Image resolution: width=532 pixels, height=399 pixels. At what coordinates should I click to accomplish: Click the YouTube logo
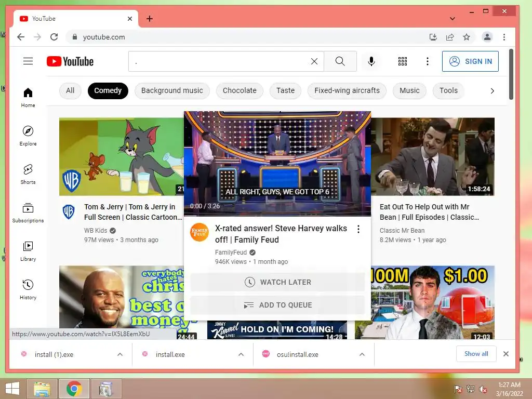tap(70, 61)
